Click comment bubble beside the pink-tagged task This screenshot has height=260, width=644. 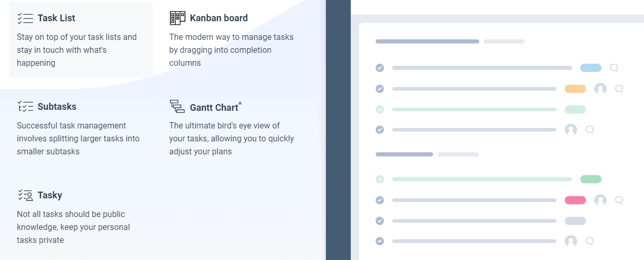619,200
